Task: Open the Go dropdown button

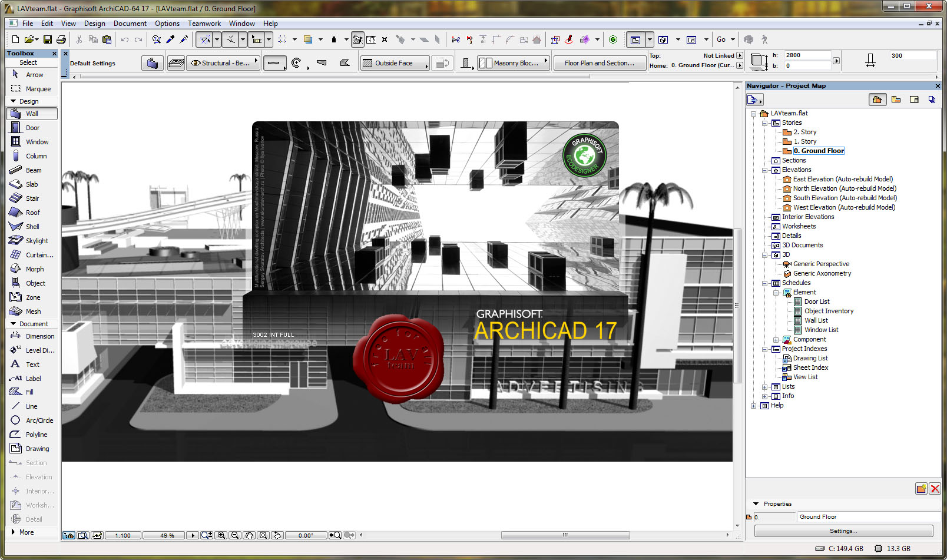Action: [726, 39]
